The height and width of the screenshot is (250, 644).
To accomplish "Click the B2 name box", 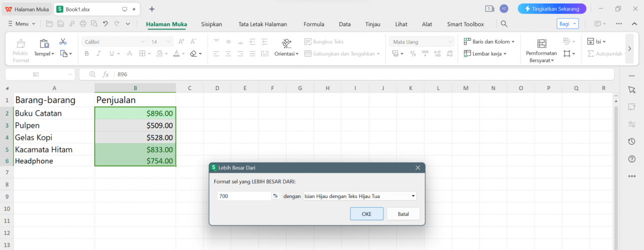I will (x=40, y=74).
